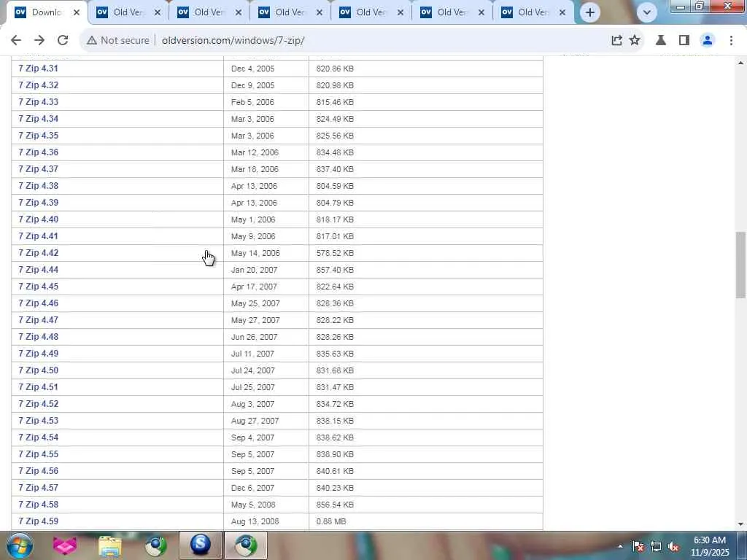Switch to the first Downlo tab
This screenshot has height=560, width=747.
(47, 12)
